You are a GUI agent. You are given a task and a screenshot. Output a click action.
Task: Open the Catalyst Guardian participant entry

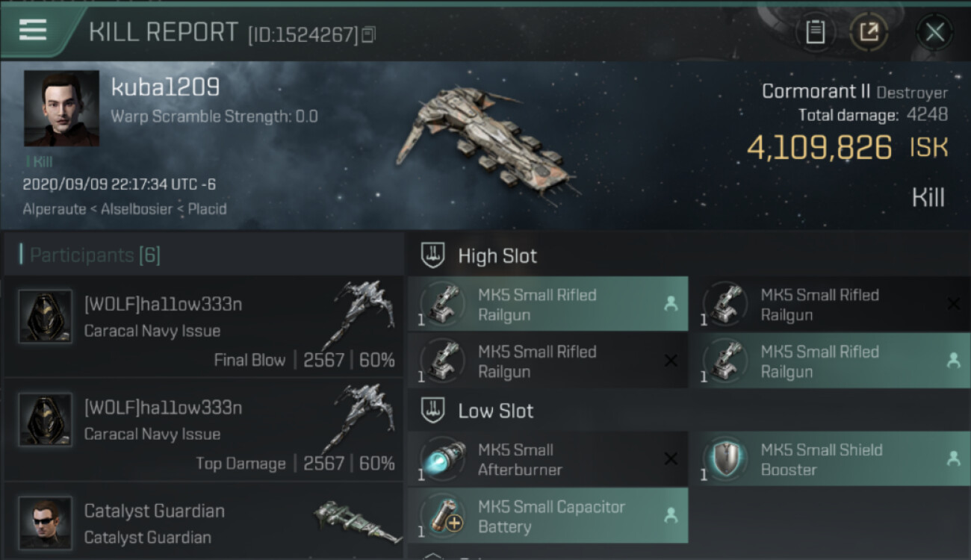202,523
